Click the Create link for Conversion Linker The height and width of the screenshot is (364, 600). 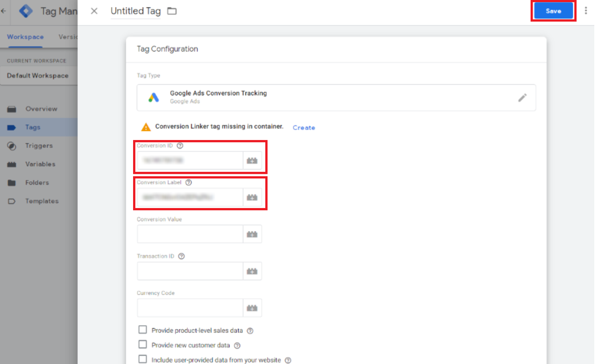(304, 127)
